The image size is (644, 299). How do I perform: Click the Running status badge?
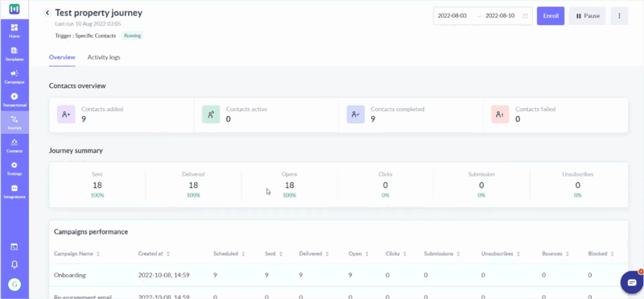click(132, 35)
